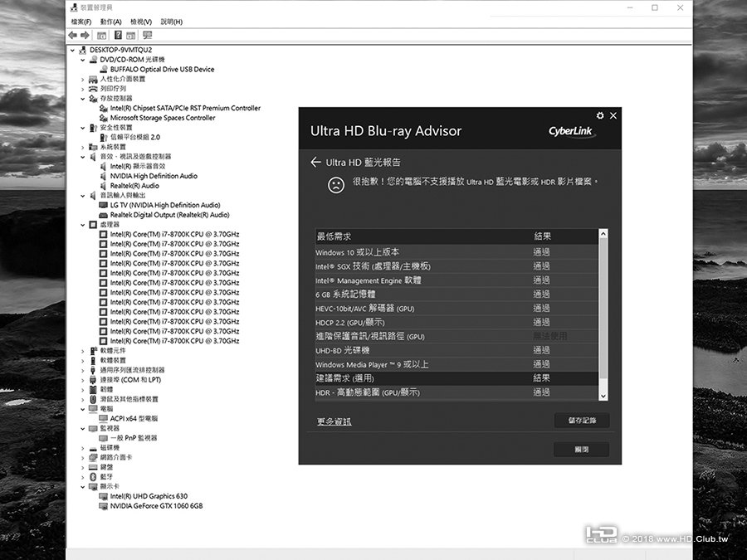
Task: Collapse 安全性裝置 category
Action: coord(83,128)
